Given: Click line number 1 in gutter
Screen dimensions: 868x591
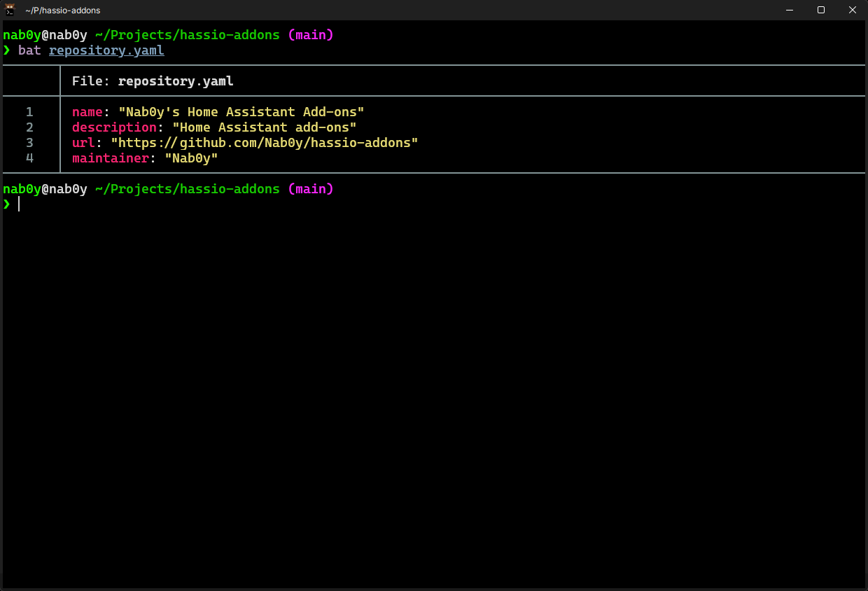Looking at the screenshot, I should click(x=29, y=112).
